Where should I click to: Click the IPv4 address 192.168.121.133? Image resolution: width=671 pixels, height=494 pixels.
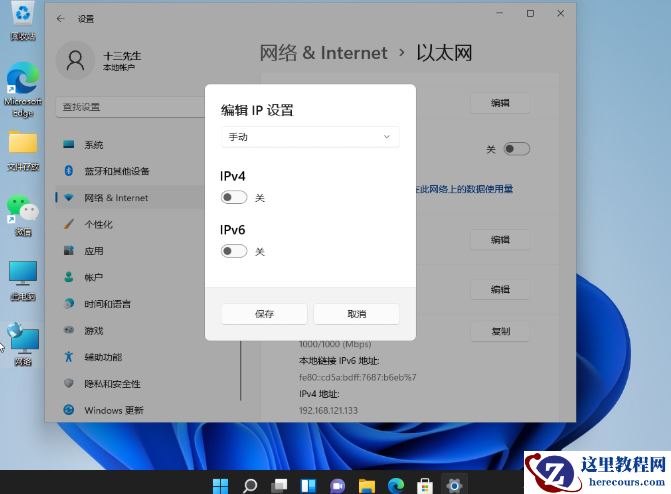[328, 411]
